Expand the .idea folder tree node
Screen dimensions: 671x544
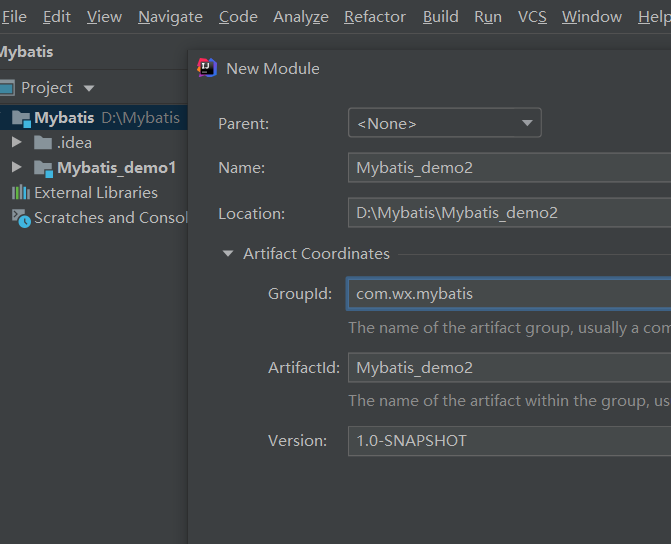16,143
